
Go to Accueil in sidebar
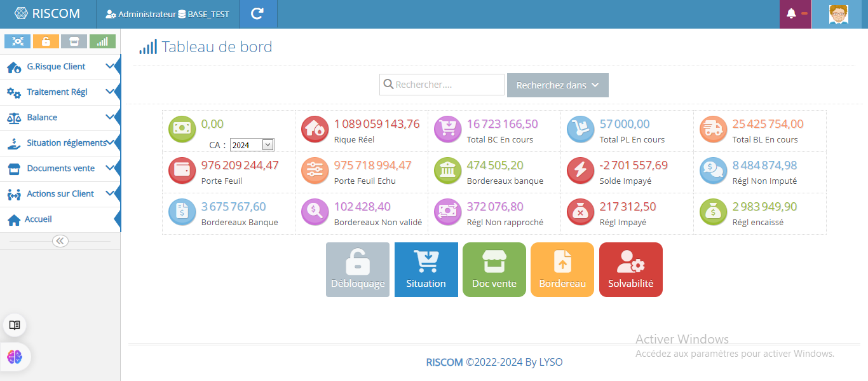tap(38, 219)
